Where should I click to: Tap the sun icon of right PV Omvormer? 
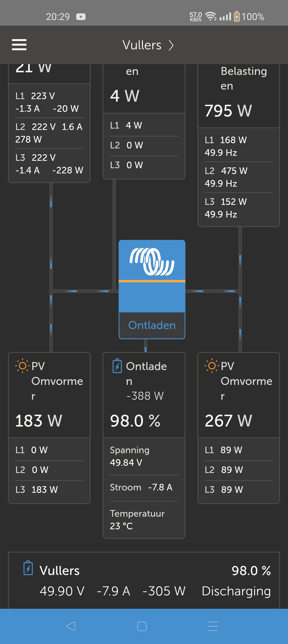coord(212,366)
